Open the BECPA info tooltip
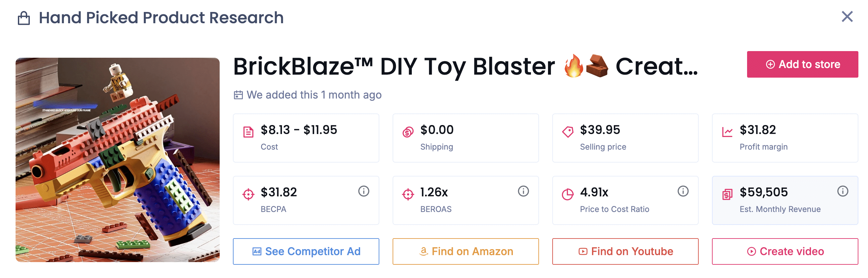The height and width of the screenshot is (278, 868). coord(363,192)
